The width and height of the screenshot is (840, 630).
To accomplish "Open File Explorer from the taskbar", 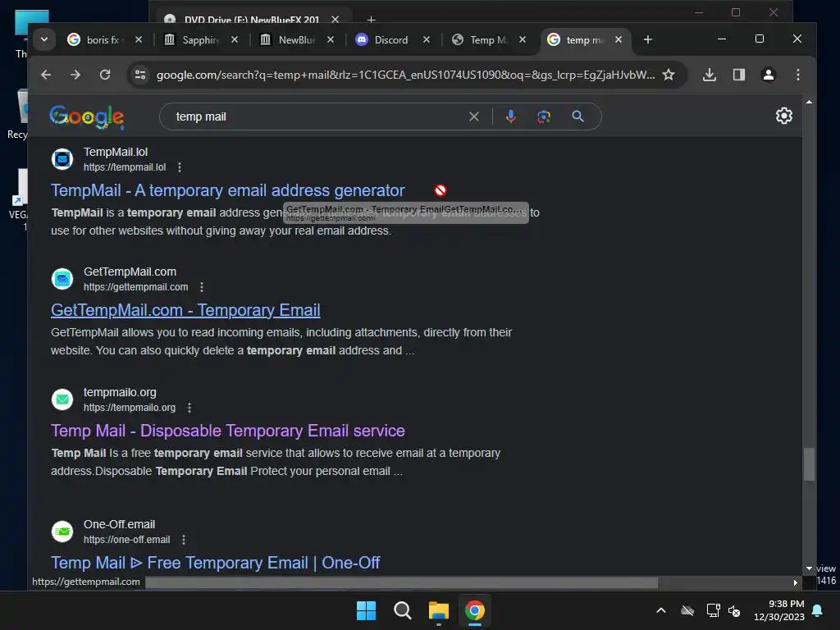I will click(438, 610).
